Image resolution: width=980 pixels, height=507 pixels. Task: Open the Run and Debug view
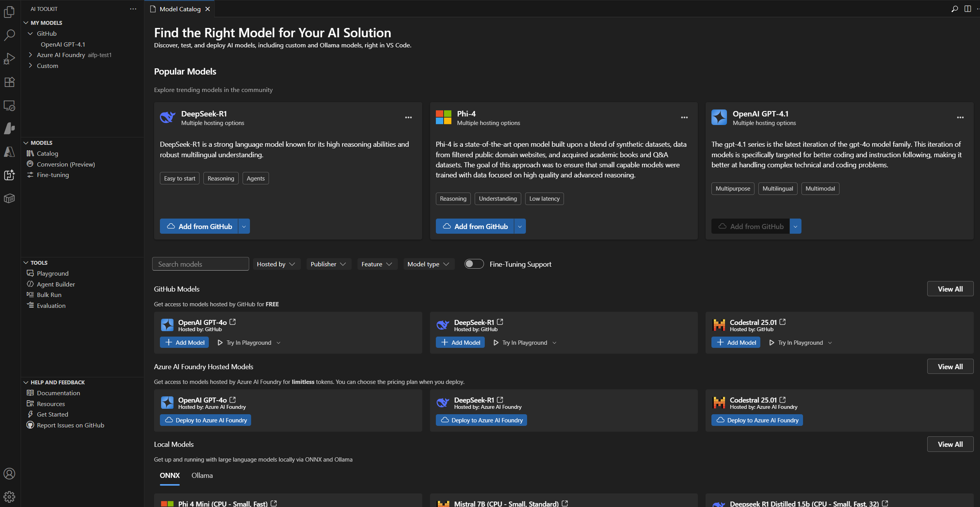point(9,58)
